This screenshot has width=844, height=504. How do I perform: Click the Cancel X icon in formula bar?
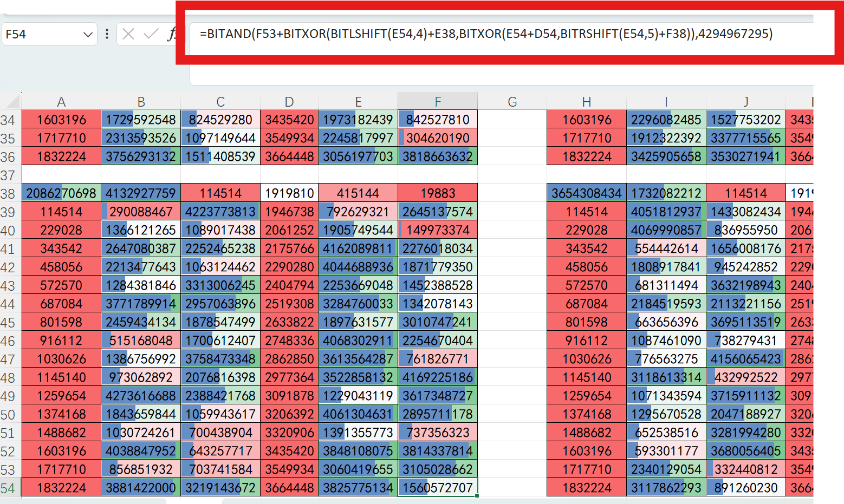(128, 34)
